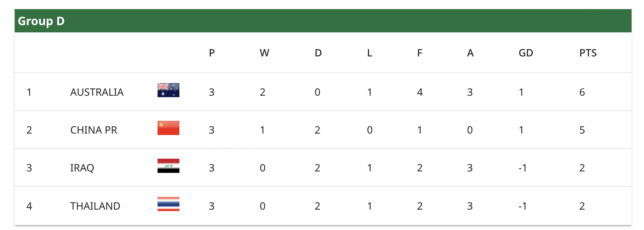Click the Iraq flag icon
644x230 pixels.
point(168,166)
